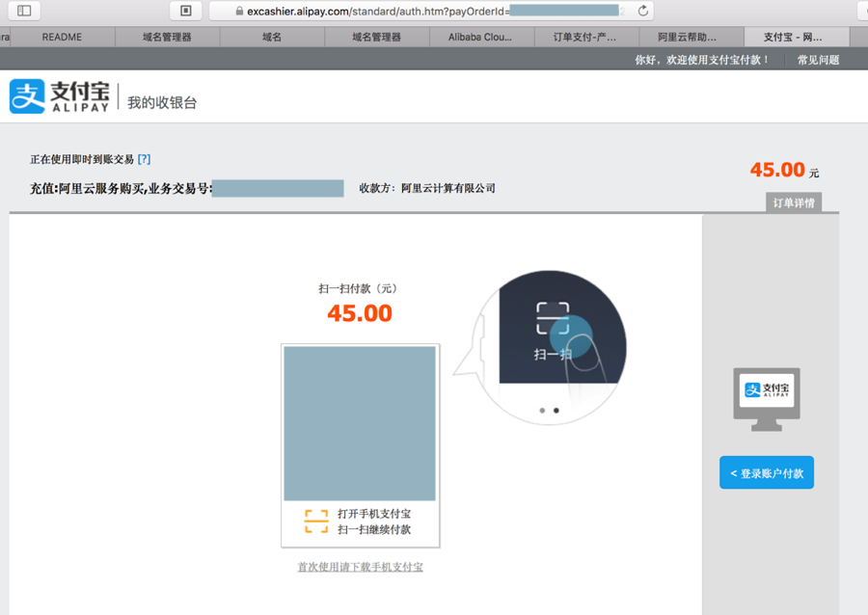The width and height of the screenshot is (868, 615).
Task: Switch to the first 域名管理器 tab
Action: point(167,37)
